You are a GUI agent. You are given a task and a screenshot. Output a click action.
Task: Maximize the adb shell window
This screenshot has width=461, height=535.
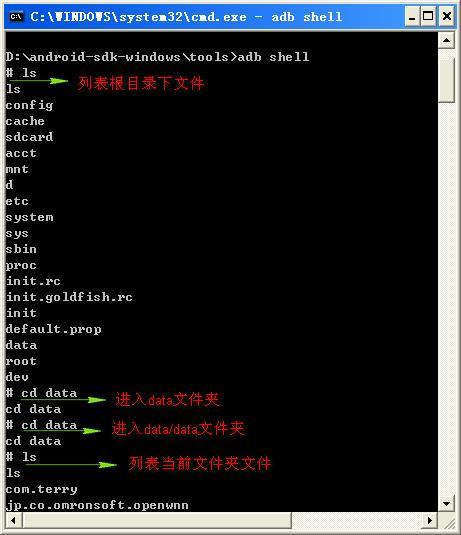coord(429,16)
